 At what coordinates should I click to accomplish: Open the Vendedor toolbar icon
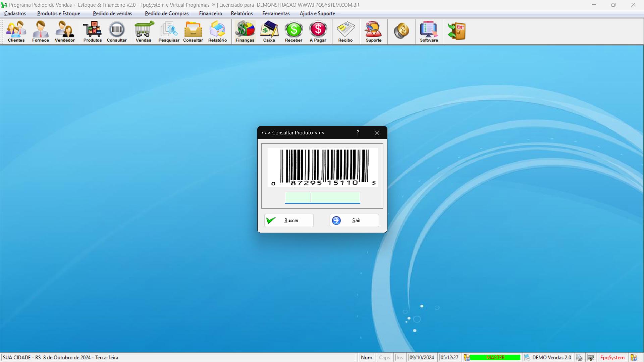pyautogui.click(x=65, y=32)
